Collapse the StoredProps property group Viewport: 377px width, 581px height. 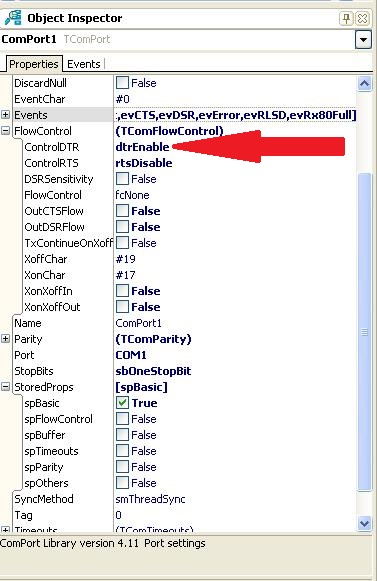(x=5, y=386)
